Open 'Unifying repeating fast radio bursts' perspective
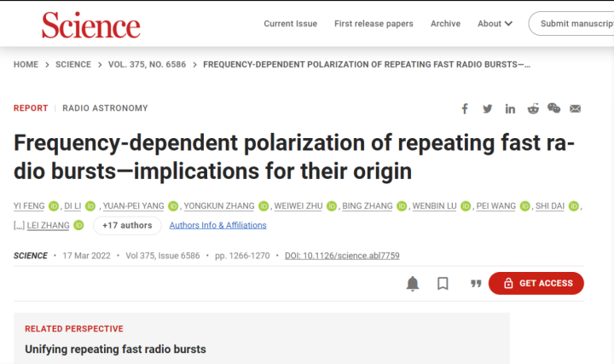614x364 pixels. coord(115,350)
